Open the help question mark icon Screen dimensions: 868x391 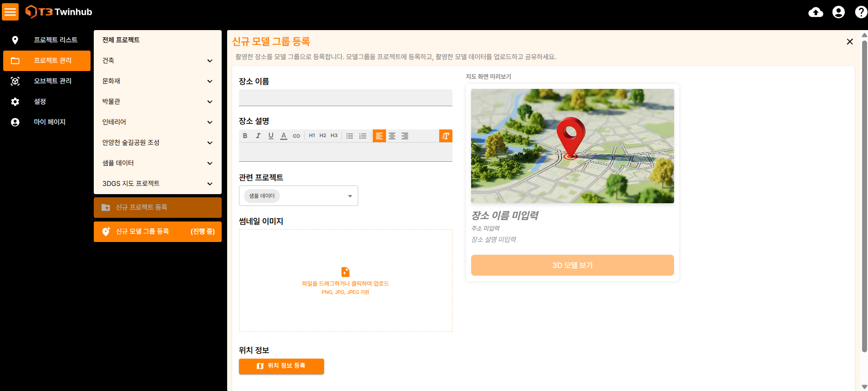coord(861,12)
